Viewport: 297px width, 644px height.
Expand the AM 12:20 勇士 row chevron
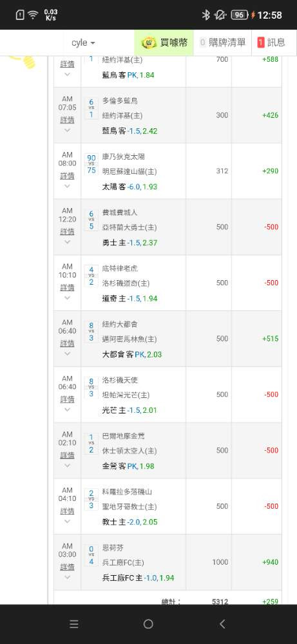coord(68,242)
